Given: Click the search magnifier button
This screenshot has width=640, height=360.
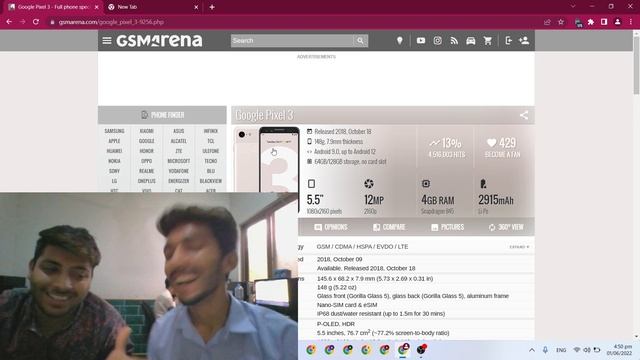Looking at the screenshot, I should click(360, 40).
